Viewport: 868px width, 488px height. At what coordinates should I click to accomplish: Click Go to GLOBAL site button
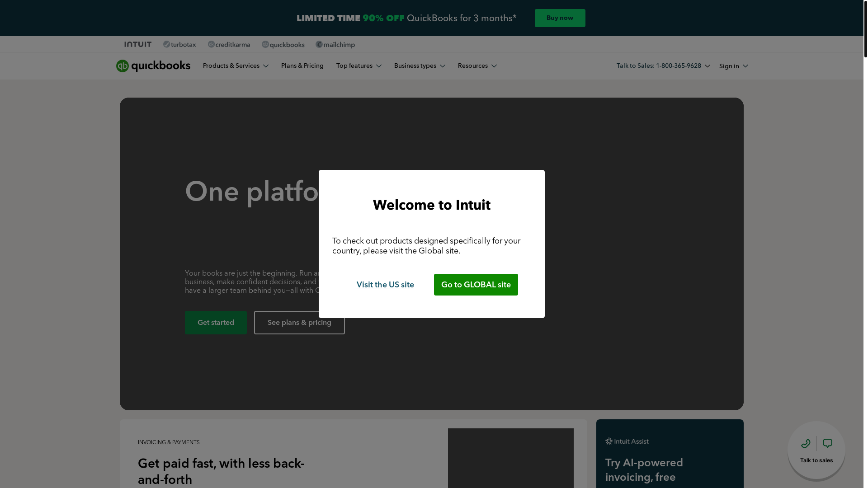(x=476, y=285)
